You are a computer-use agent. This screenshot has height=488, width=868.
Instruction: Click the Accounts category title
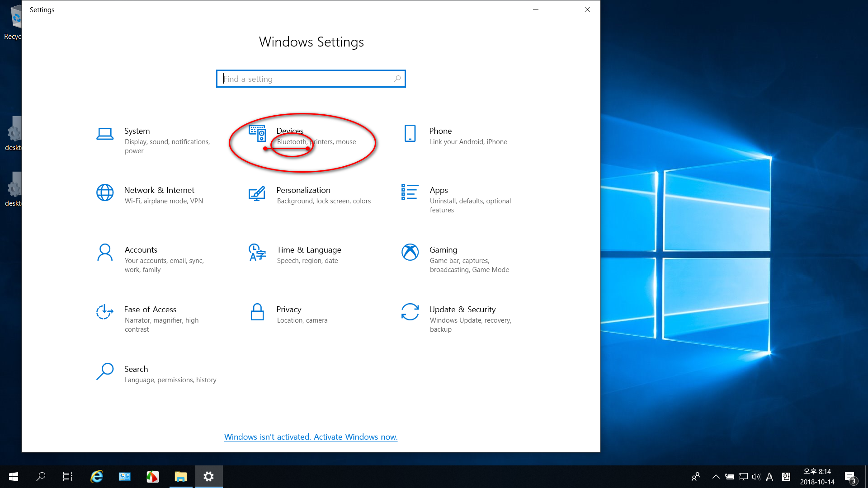141,250
